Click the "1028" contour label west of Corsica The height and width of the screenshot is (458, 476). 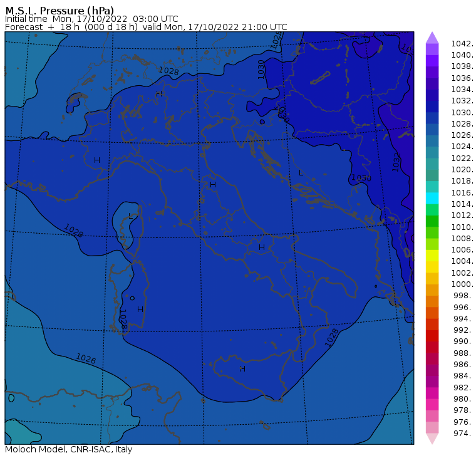coord(73,231)
